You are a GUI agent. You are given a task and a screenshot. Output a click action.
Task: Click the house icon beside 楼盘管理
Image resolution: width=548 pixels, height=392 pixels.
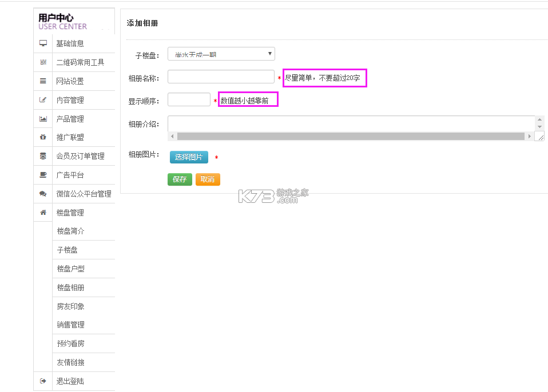click(43, 212)
